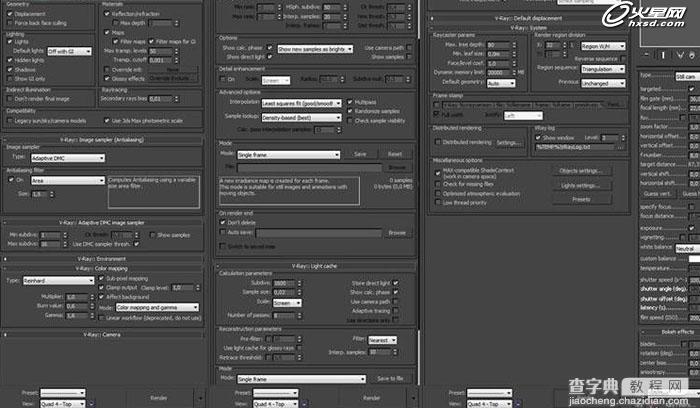Open the Interpolation dropdown Least squares fit

click(x=301, y=103)
